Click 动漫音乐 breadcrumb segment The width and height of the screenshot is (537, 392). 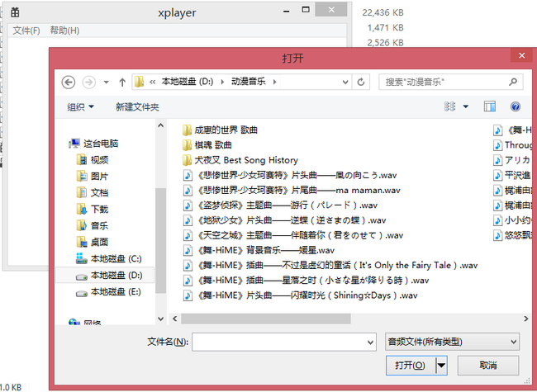pyautogui.click(x=249, y=82)
